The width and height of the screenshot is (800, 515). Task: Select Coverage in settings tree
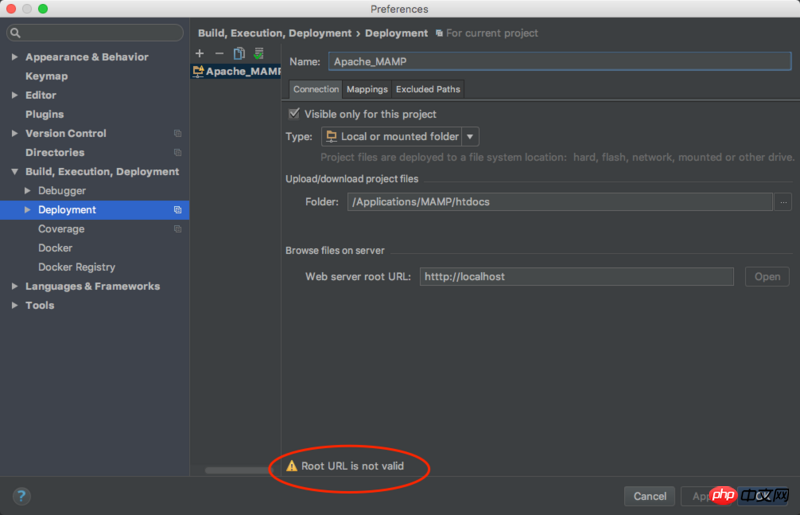[61, 229]
